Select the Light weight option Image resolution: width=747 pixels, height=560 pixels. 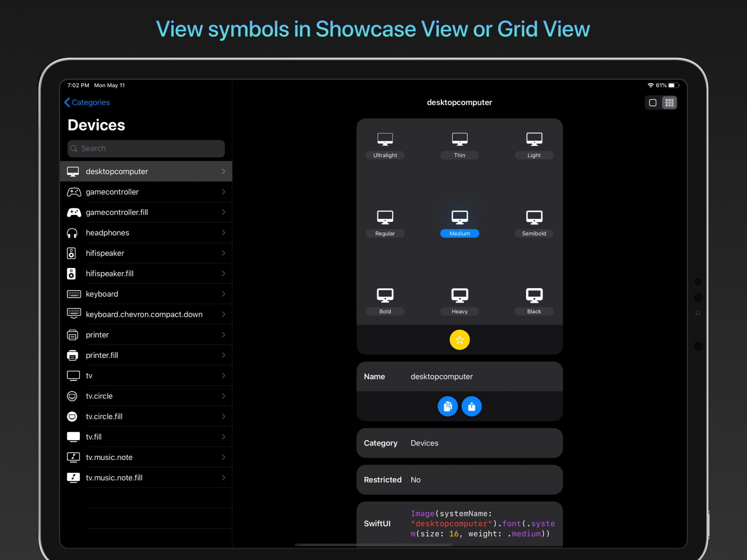coord(534,155)
